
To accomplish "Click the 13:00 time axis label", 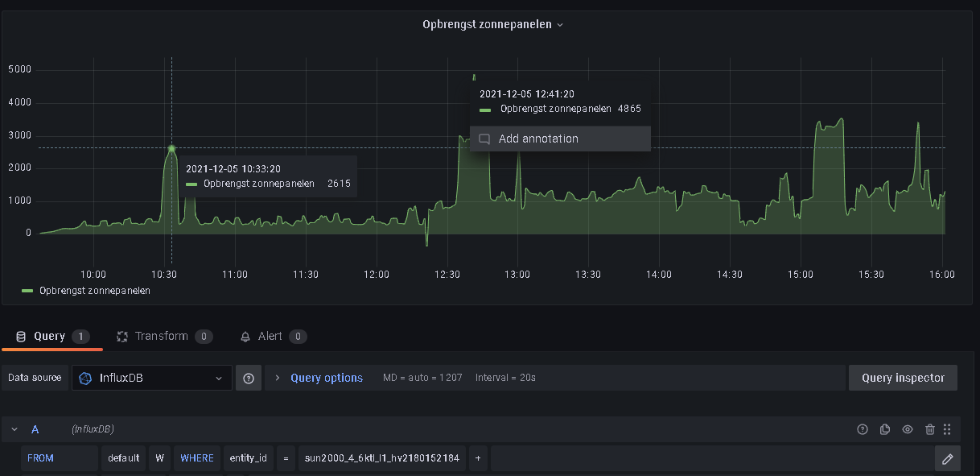I will click(x=517, y=275).
